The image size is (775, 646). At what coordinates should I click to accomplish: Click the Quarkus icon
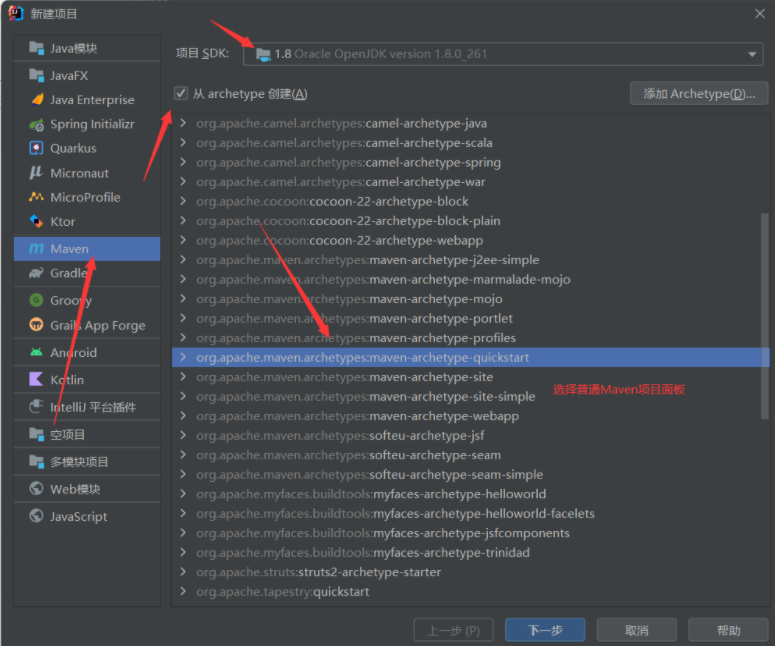[x=37, y=148]
